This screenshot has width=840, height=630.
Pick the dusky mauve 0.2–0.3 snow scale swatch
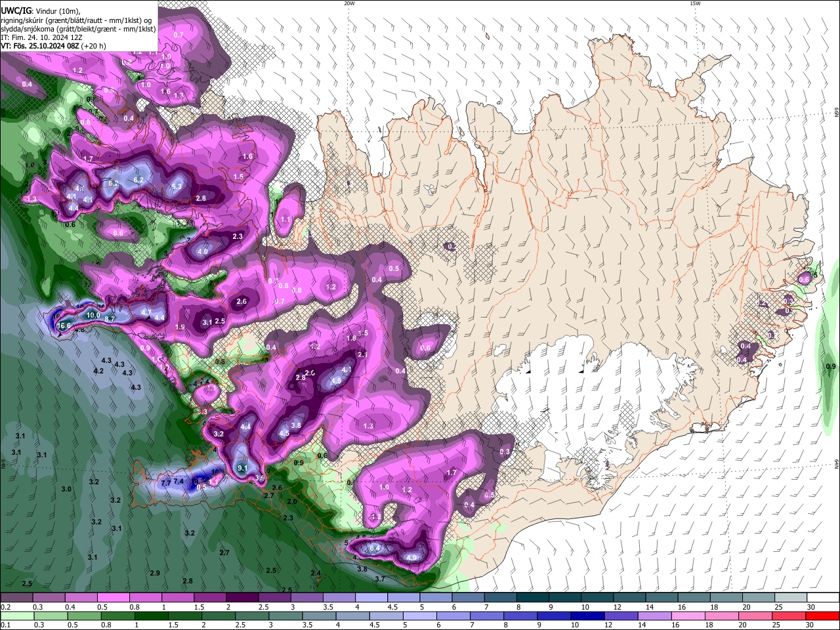coord(16,598)
